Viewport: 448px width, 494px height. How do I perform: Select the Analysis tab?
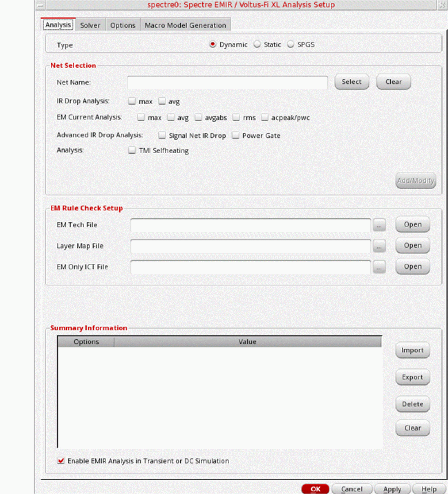click(x=58, y=25)
